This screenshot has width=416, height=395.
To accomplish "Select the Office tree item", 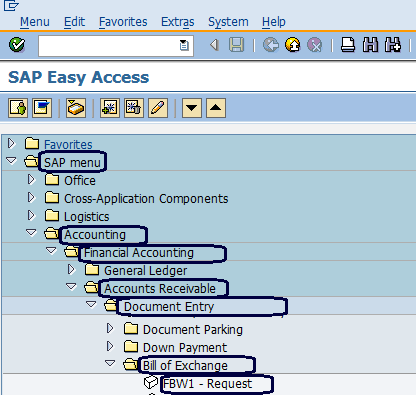I will click(x=80, y=181).
